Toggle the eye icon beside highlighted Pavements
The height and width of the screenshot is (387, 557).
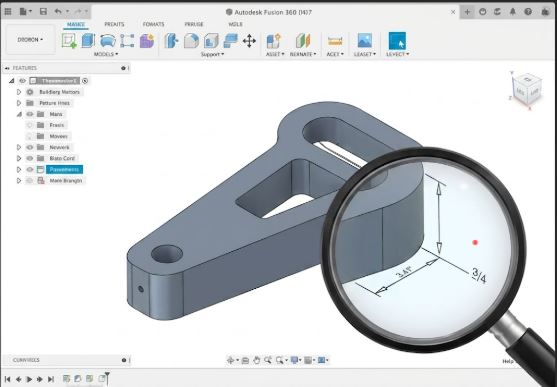pos(30,170)
